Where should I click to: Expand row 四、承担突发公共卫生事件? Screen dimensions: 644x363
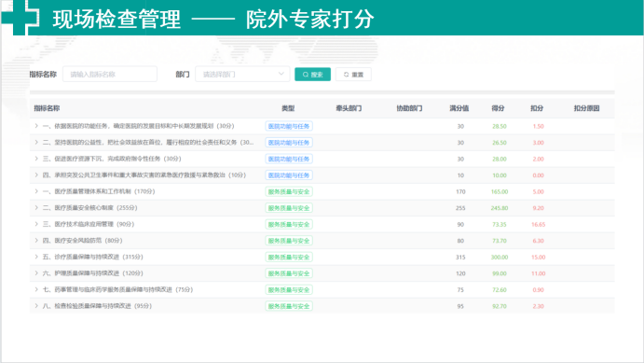(x=36, y=175)
